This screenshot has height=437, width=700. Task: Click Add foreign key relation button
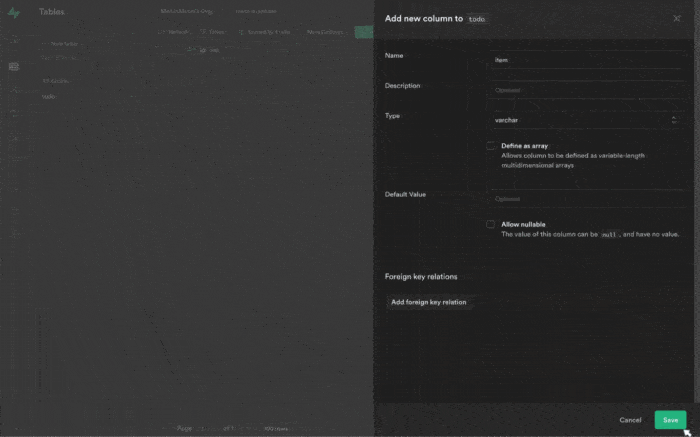point(429,302)
